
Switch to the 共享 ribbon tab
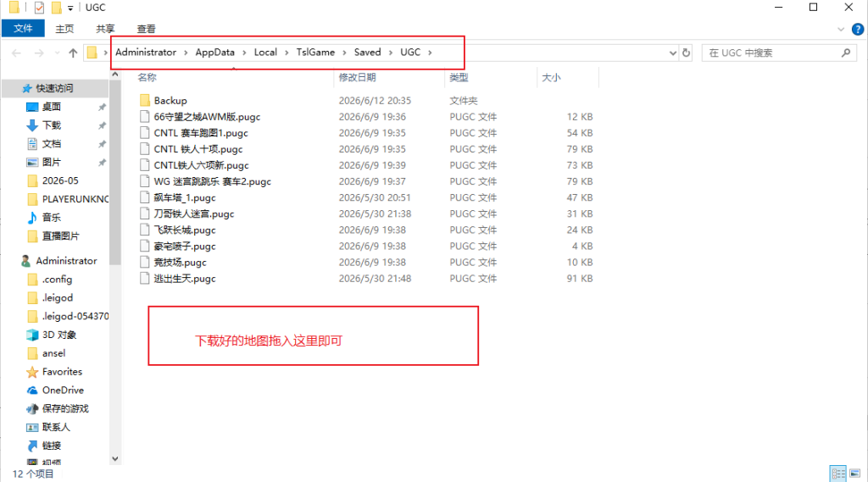click(105, 29)
